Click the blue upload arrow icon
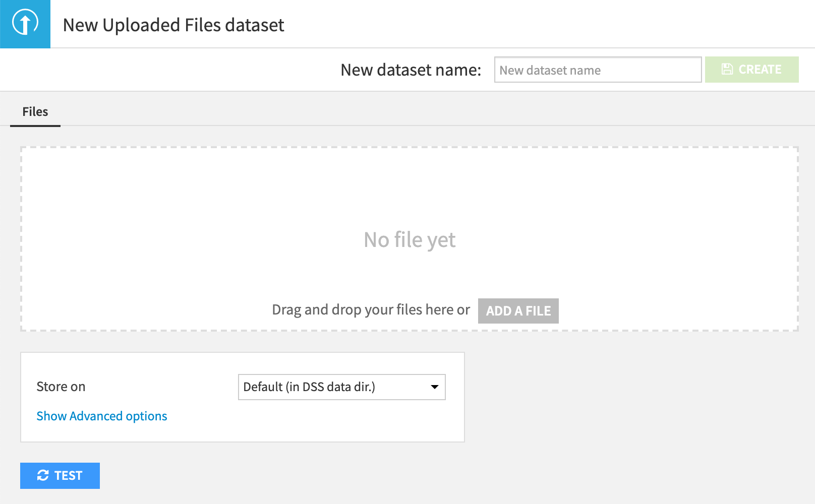The image size is (815, 504). pos(25,24)
